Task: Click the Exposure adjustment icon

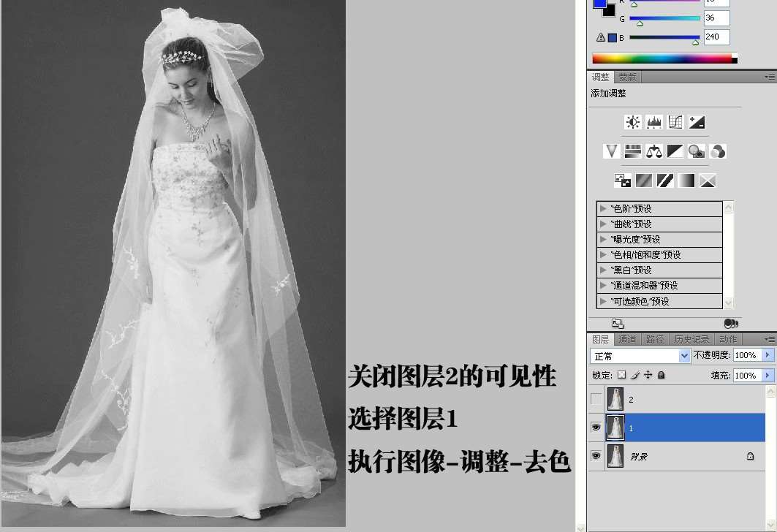Action: click(x=697, y=122)
